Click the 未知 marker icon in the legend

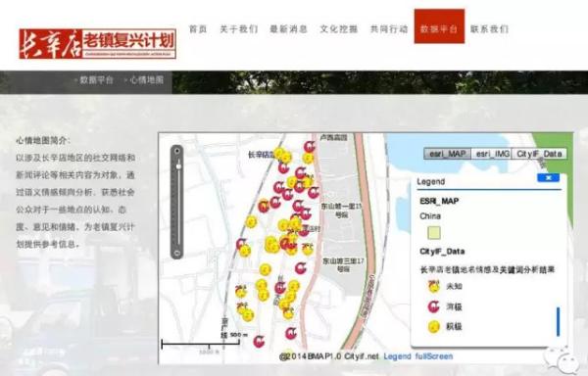tap(434, 287)
